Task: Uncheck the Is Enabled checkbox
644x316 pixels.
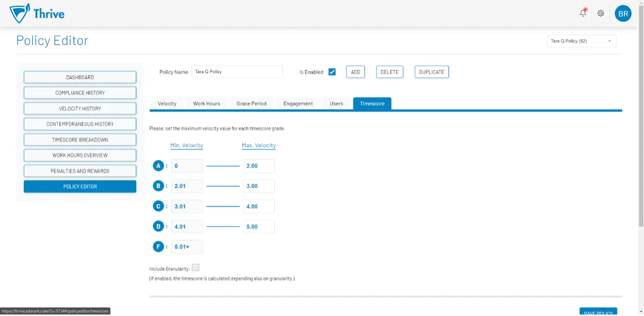Action: pos(332,72)
